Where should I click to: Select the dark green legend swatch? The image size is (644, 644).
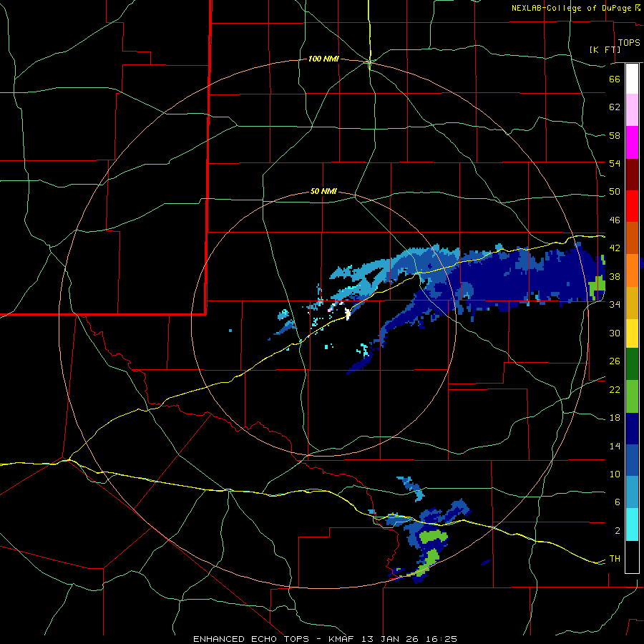(x=632, y=364)
